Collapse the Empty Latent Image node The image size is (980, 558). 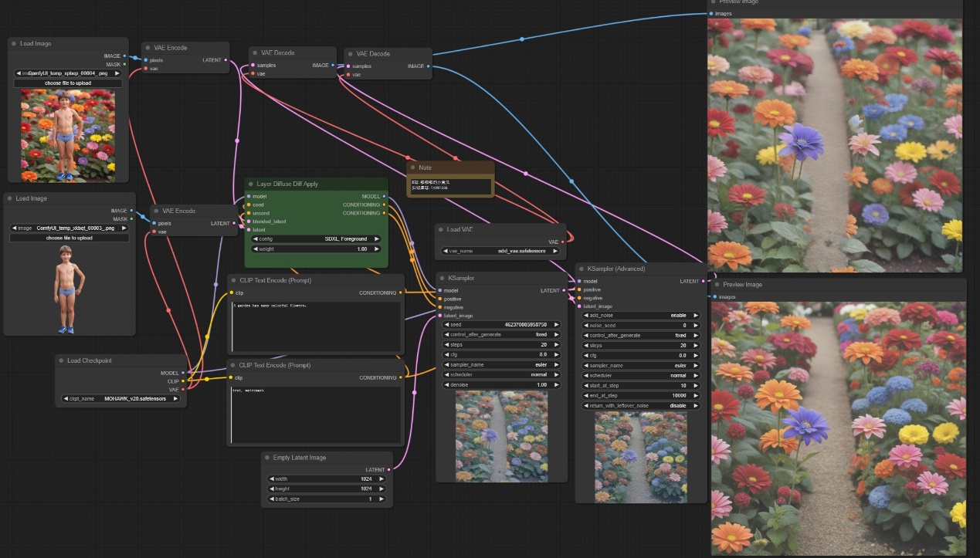(x=267, y=458)
